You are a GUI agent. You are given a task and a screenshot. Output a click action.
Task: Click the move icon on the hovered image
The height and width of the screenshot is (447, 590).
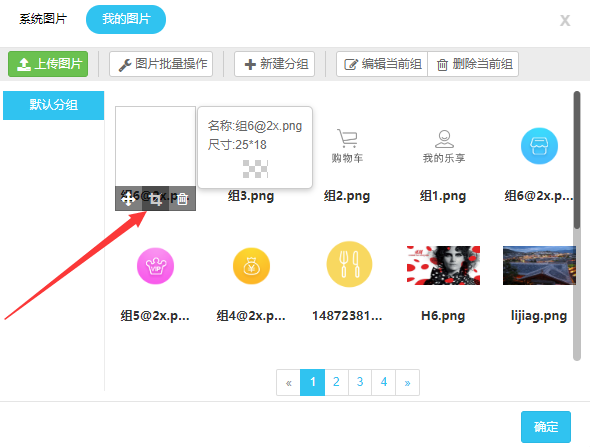point(128,198)
